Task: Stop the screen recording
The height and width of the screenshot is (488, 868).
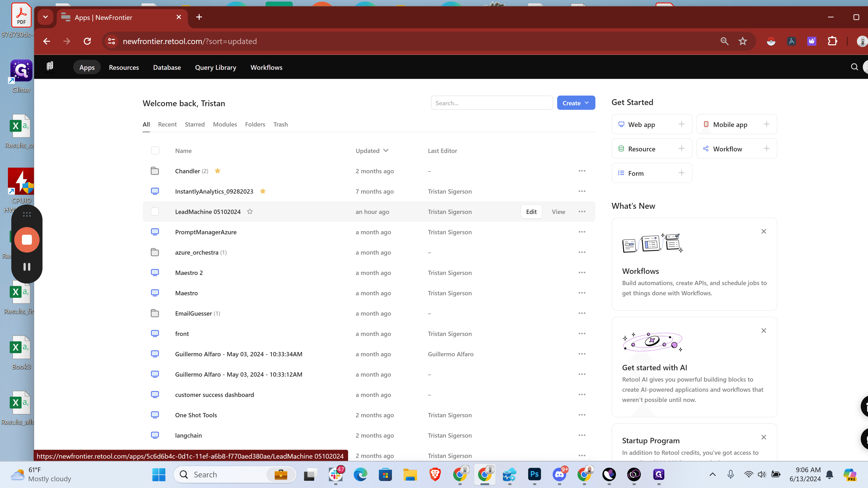Action: (x=27, y=240)
